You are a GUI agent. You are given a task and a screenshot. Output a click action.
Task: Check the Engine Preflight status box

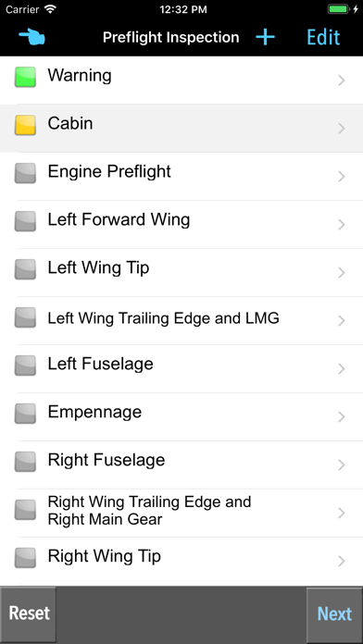click(x=25, y=173)
